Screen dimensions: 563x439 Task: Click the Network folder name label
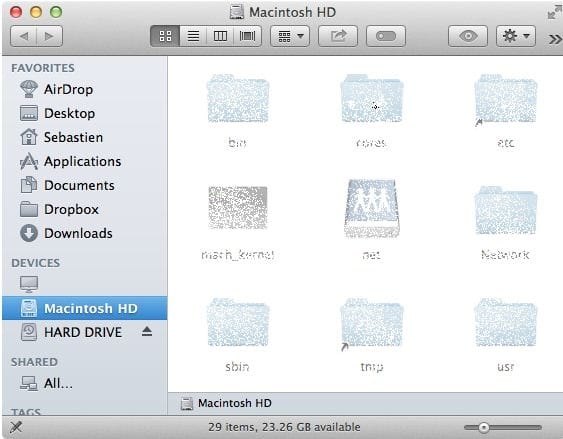coord(506,255)
